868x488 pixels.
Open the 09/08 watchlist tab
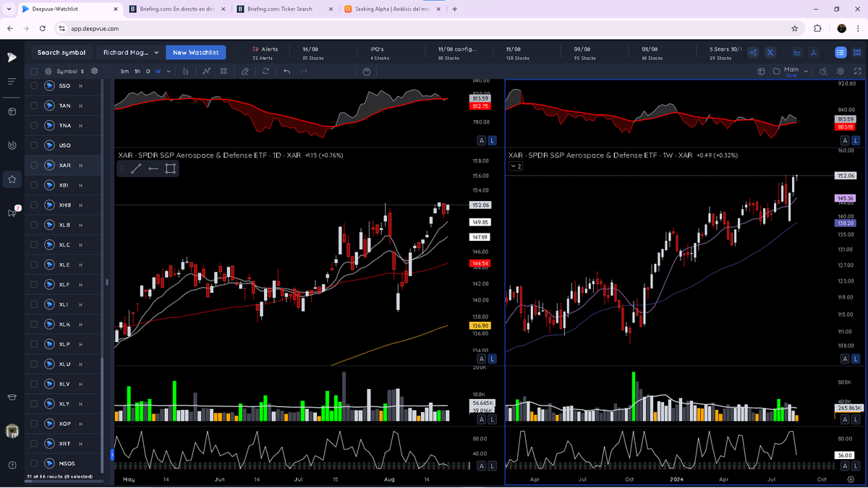click(584, 53)
